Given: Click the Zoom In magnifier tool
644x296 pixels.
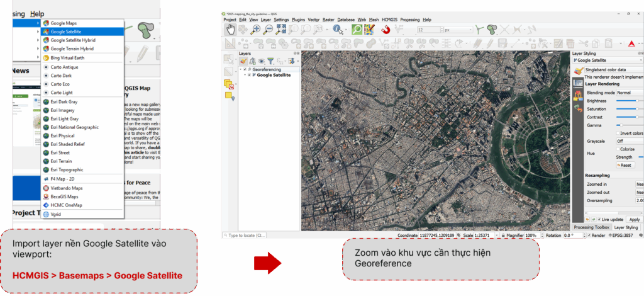Looking at the screenshot, I should pyautogui.click(x=256, y=30).
